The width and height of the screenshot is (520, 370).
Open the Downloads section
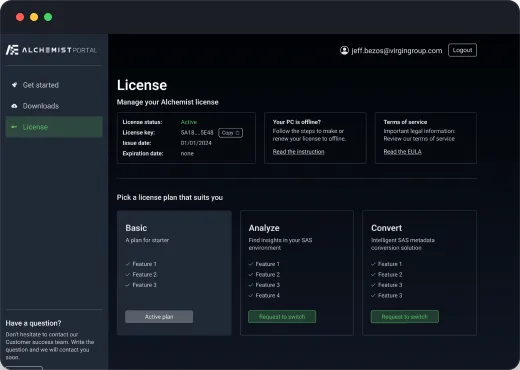[54, 106]
